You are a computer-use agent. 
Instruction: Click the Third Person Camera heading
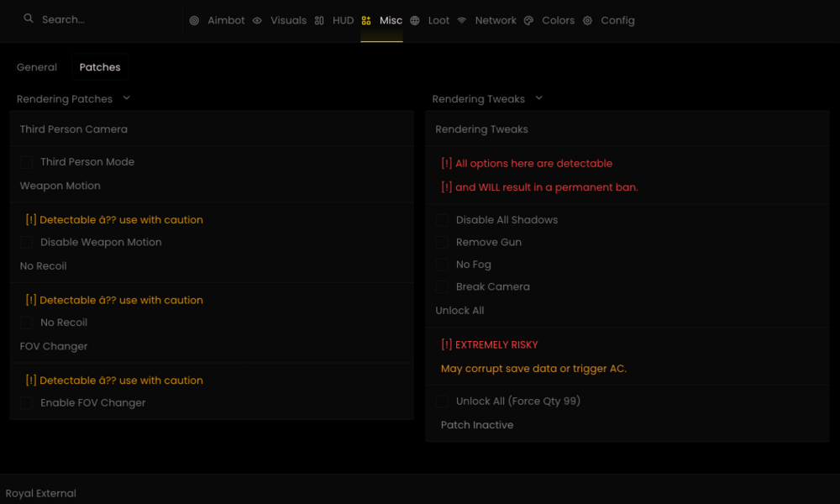(74, 129)
